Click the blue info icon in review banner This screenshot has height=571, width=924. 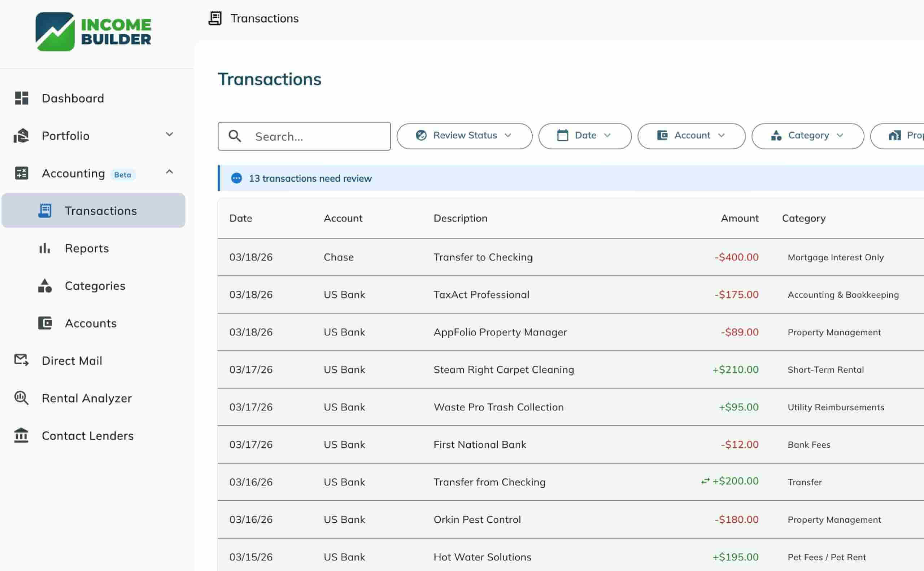pyautogui.click(x=236, y=178)
